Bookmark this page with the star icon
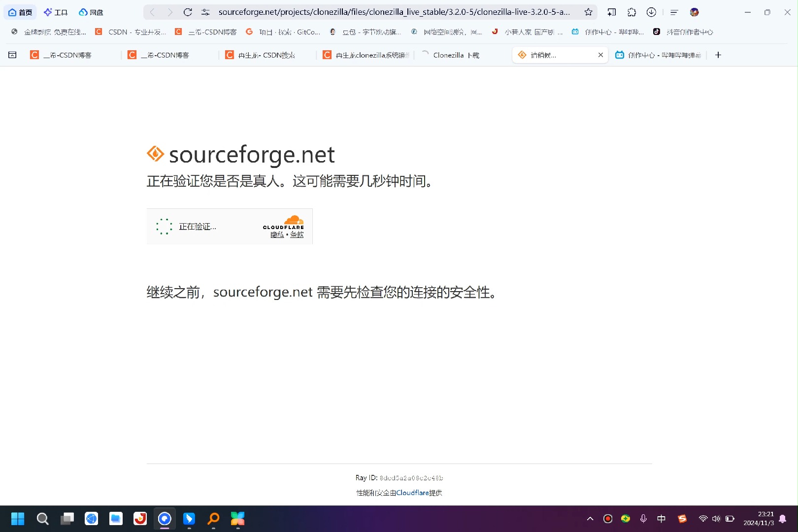 [588, 12]
